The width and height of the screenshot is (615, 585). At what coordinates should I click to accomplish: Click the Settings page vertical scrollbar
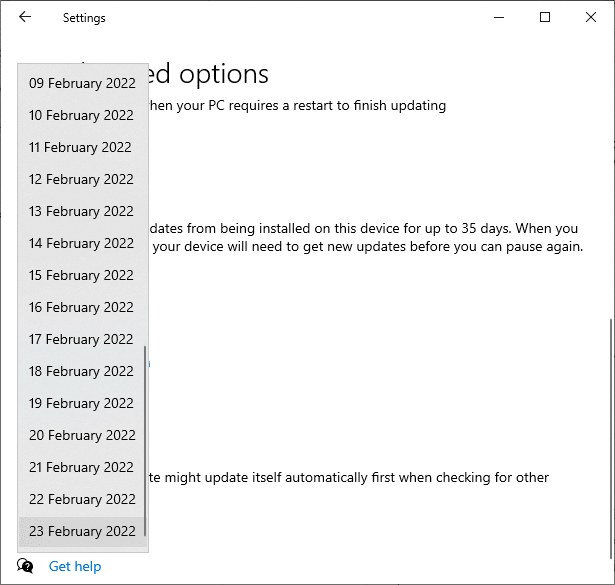611,439
